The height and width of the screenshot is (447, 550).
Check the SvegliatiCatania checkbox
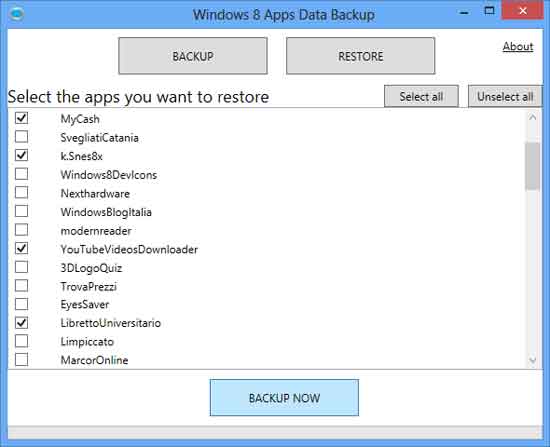21,136
